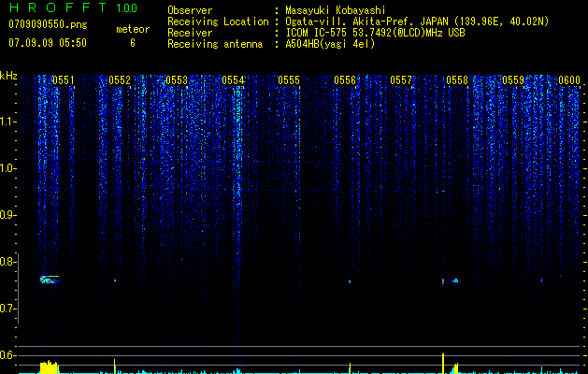Click the 0552 time marker
The image size is (588, 374).
pos(120,80)
